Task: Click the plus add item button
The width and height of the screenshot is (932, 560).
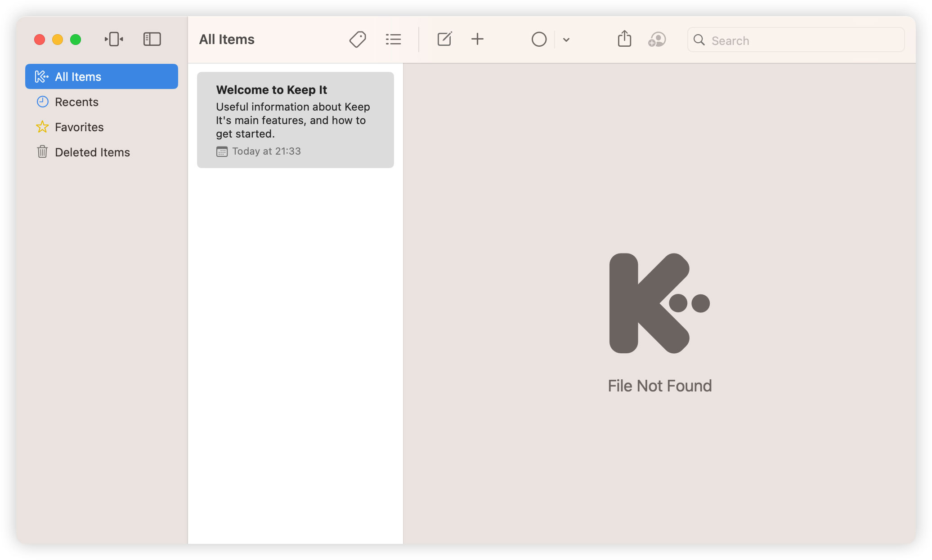Action: tap(477, 39)
